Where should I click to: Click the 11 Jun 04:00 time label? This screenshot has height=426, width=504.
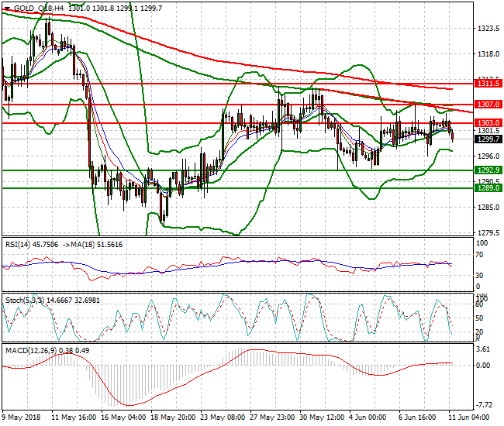[469, 417]
